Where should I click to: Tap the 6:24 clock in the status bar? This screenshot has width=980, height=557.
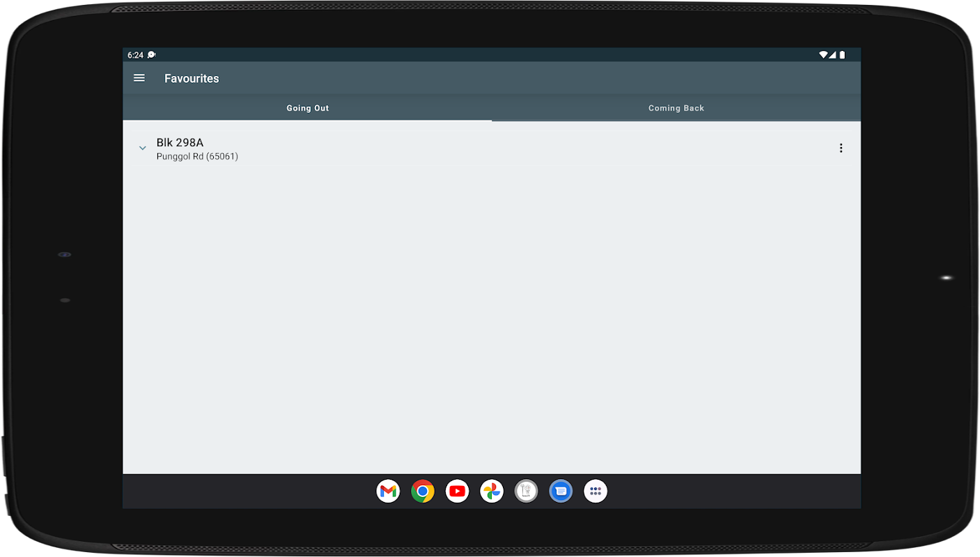[x=135, y=55]
